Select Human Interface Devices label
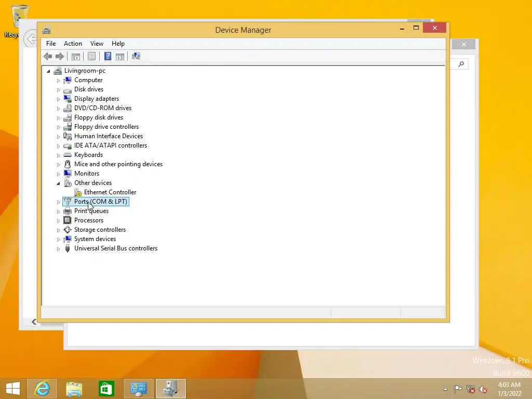Viewport: 532px width, 399px height. (109, 136)
